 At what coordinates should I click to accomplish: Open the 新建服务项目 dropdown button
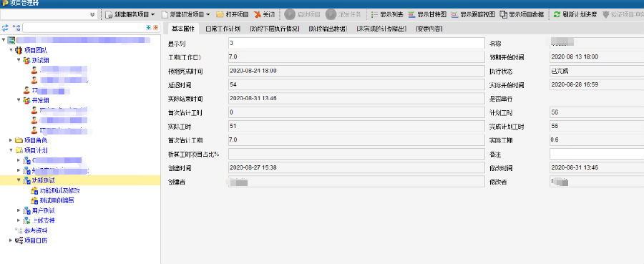point(130,14)
